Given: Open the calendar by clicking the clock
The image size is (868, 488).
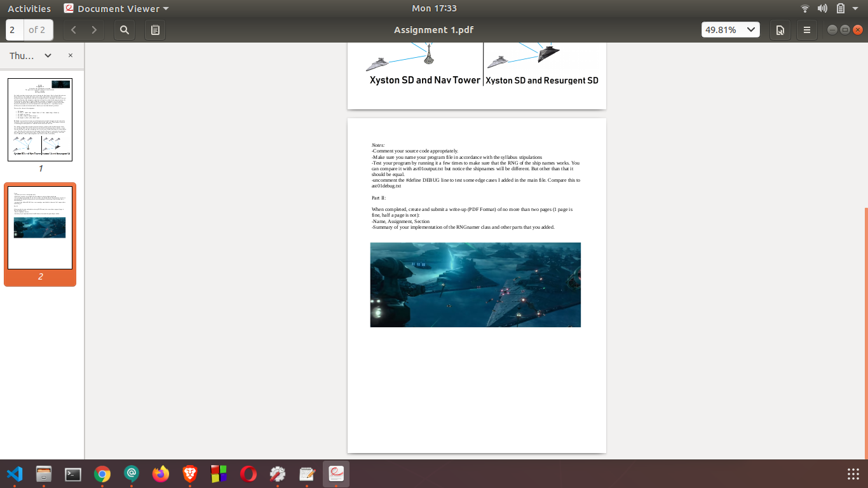Looking at the screenshot, I should pyautogui.click(x=434, y=8).
